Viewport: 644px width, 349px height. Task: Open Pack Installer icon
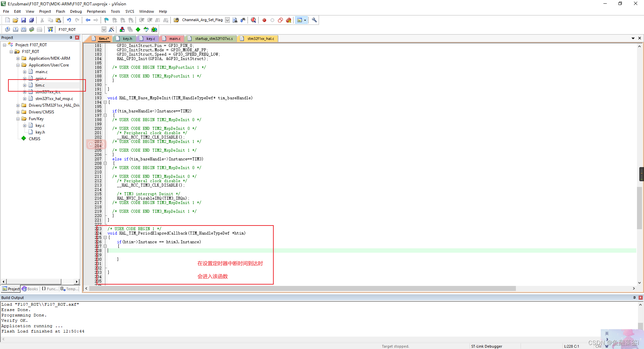point(154,30)
